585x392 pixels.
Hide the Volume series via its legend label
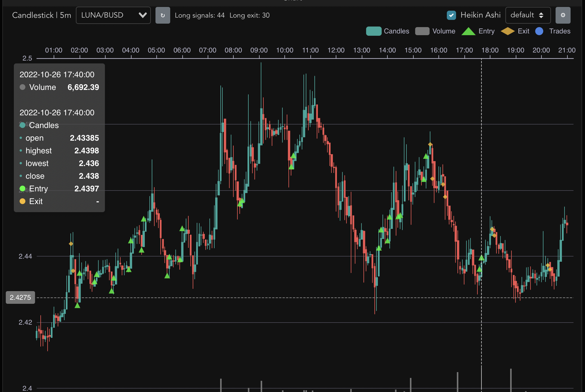click(443, 31)
